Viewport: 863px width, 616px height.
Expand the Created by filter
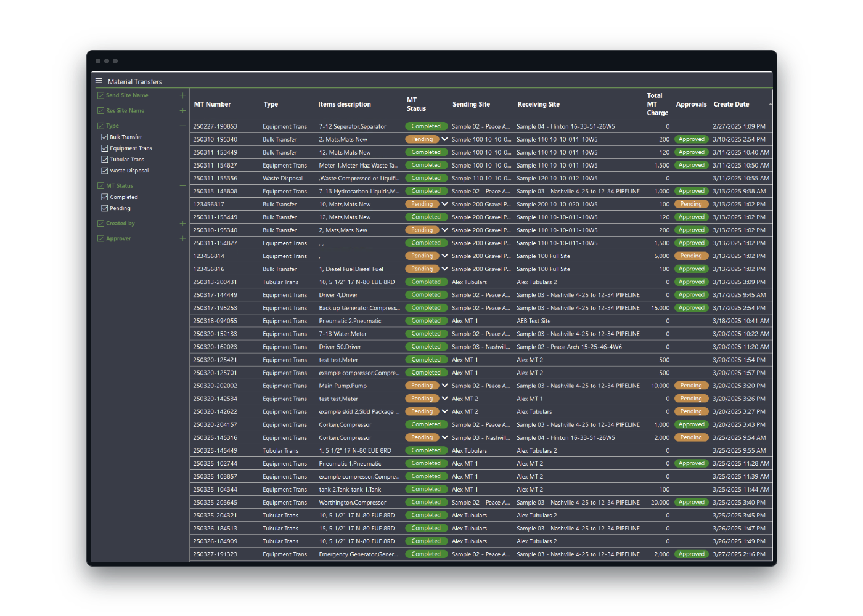click(182, 224)
